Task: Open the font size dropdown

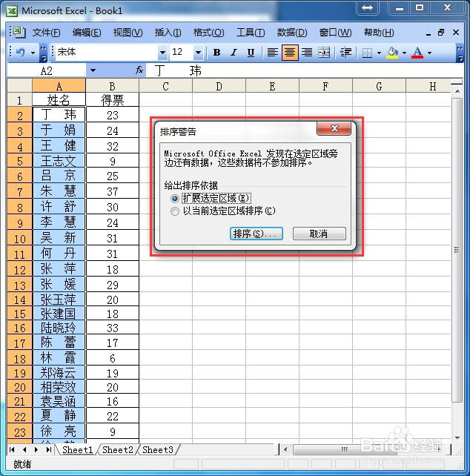Action: (198, 53)
